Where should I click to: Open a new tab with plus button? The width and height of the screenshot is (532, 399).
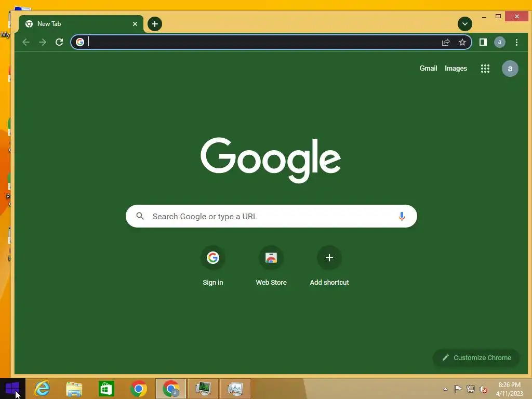point(155,24)
